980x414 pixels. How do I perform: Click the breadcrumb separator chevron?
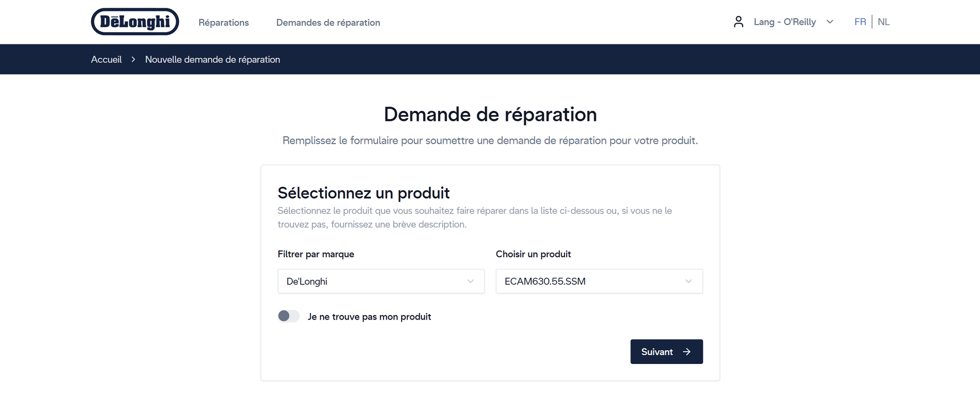pos(133,60)
